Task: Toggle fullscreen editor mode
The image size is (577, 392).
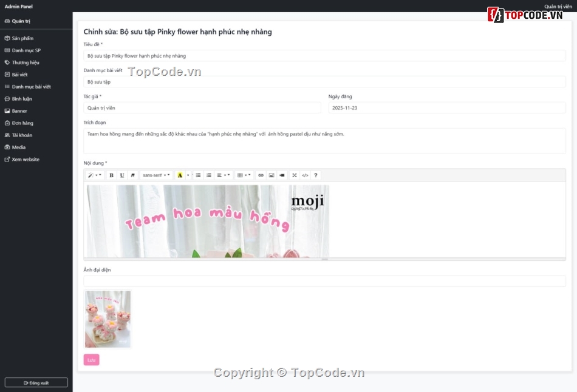Action: tap(295, 175)
